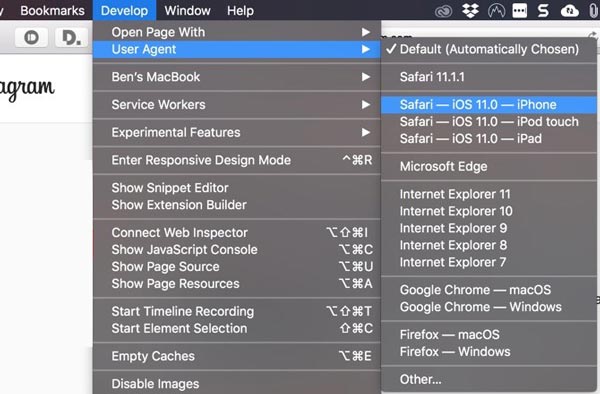This screenshot has height=394, width=600.
Task: Select Safari iOS 11.0 iPad user agent
Action: 489,138
